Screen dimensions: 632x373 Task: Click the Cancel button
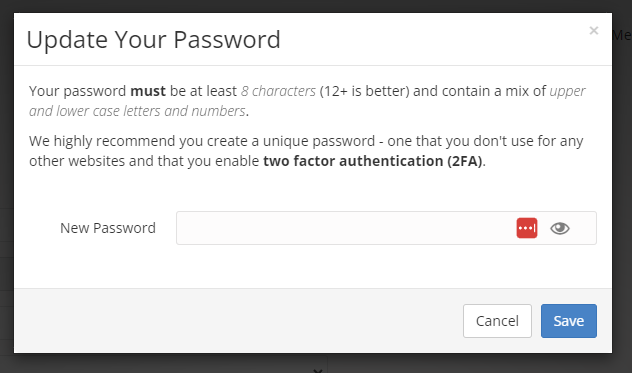coord(497,321)
